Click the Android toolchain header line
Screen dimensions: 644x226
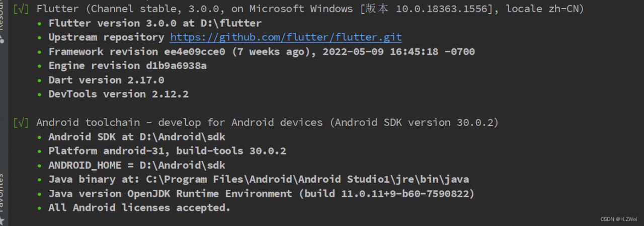(x=267, y=122)
